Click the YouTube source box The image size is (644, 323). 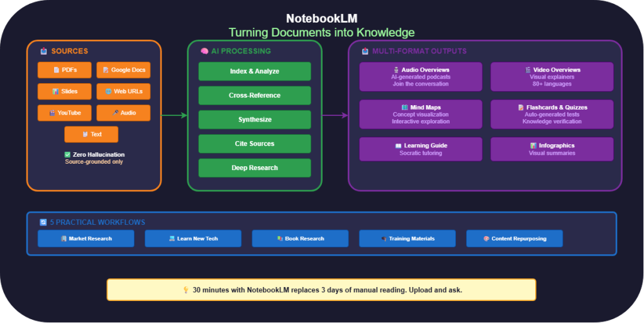pos(65,113)
